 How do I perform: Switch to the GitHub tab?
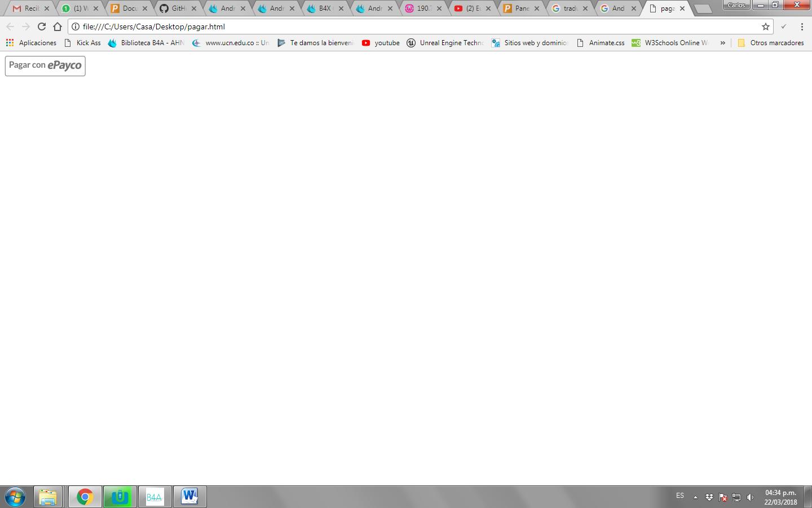(x=178, y=8)
